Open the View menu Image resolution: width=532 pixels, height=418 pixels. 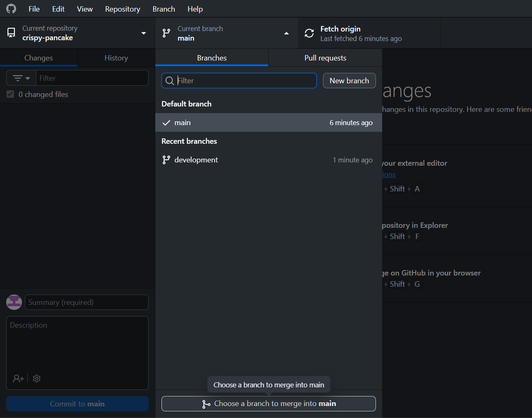(x=85, y=9)
